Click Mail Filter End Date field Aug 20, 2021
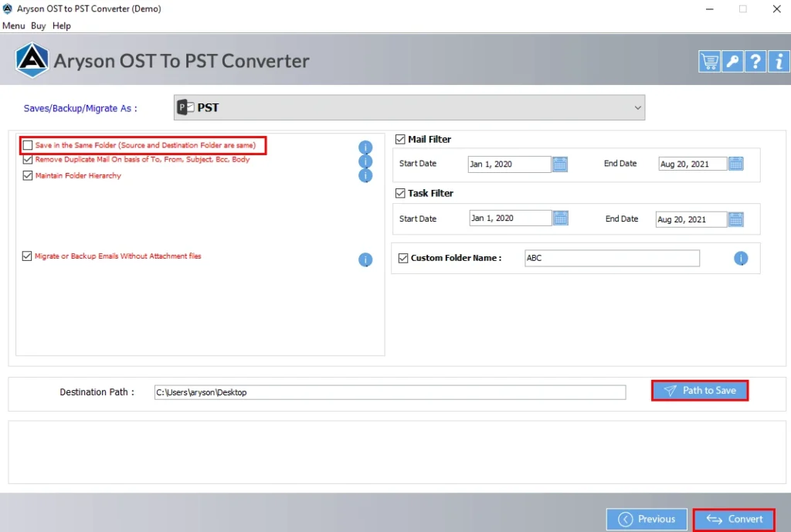Viewport: 791px width, 532px height. 693,164
